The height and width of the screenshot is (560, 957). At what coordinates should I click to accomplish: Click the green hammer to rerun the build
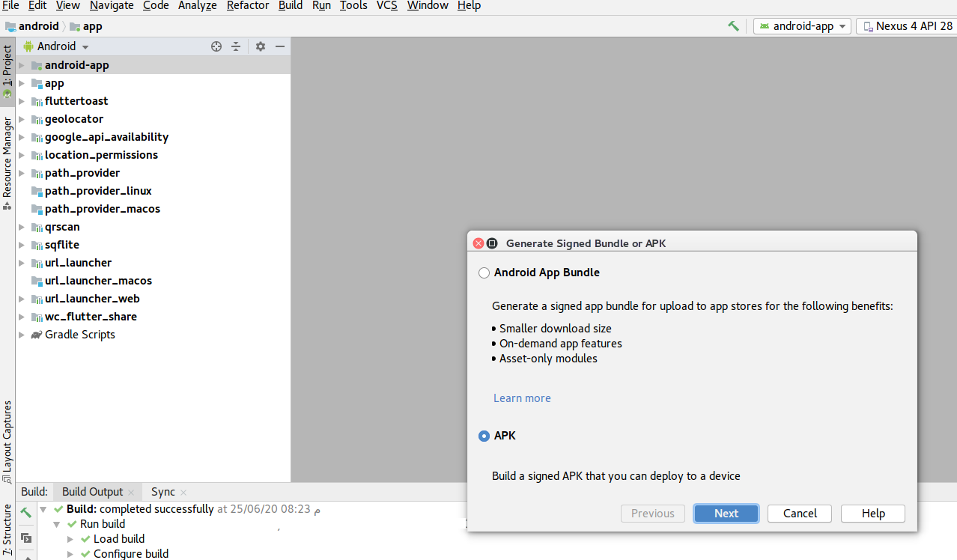[25, 512]
